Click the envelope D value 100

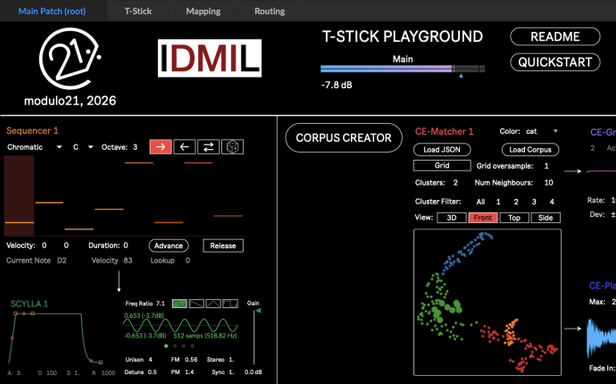pos(52,373)
